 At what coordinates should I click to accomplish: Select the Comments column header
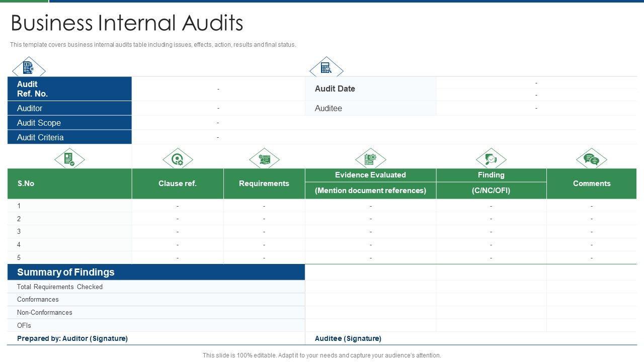591,184
